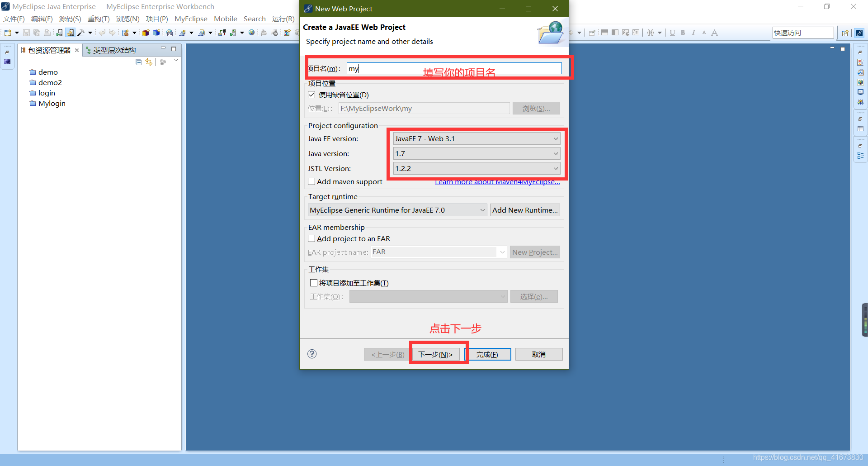Open the 重构(T) menu

click(99, 19)
